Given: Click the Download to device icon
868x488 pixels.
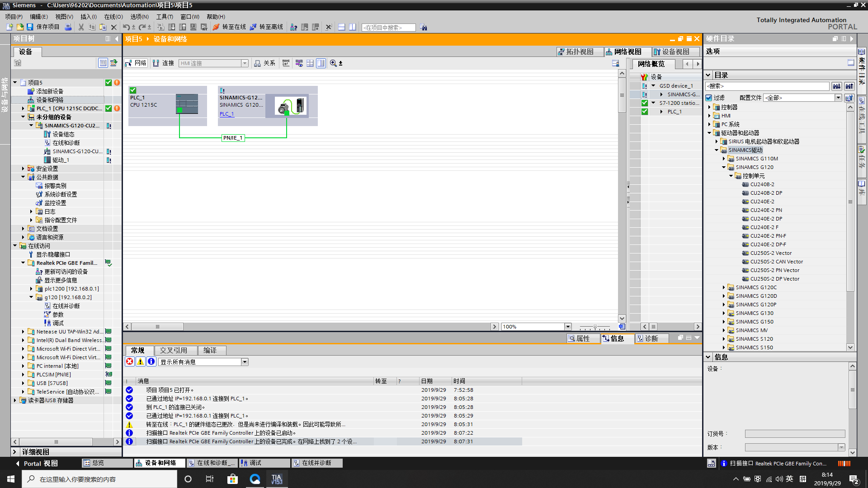Looking at the screenshot, I should coord(172,27).
